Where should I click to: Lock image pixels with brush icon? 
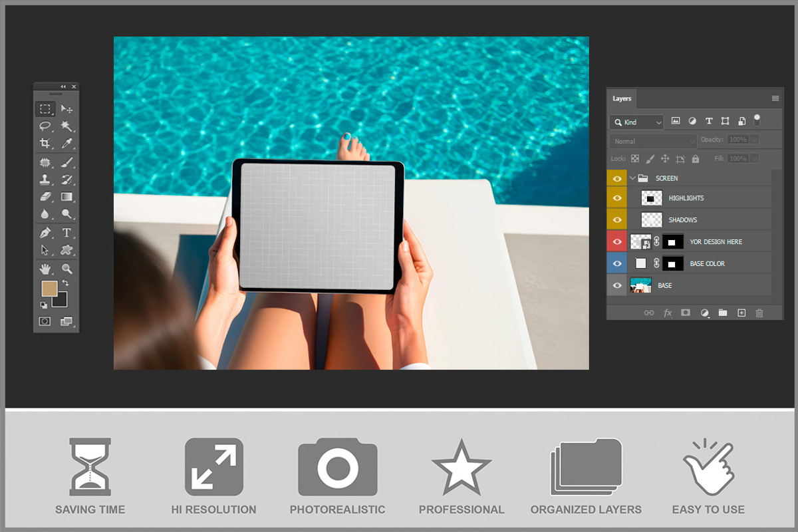pos(650,159)
